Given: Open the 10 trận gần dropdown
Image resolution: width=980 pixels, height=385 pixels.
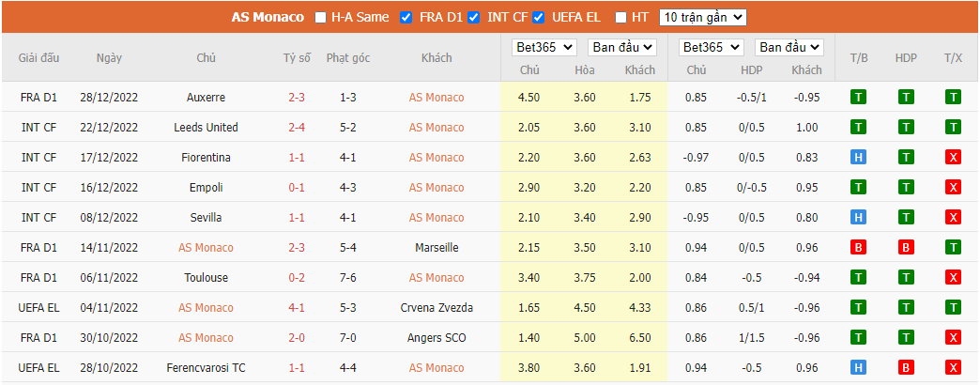Looking at the screenshot, I should (703, 18).
